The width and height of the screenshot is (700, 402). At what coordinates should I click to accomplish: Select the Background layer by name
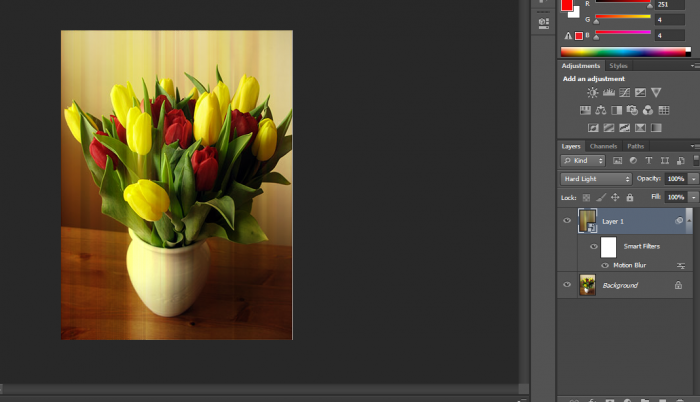pyautogui.click(x=620, y=285)
